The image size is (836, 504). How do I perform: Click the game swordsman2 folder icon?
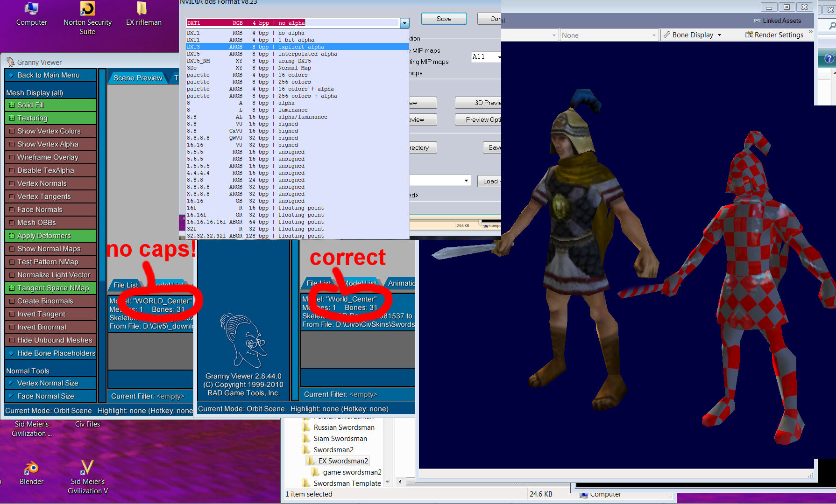[316, 472]
